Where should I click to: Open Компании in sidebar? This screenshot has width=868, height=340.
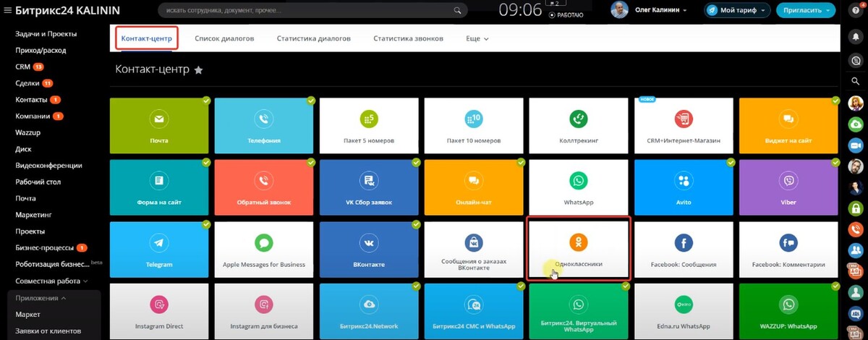tap(33, 116)
